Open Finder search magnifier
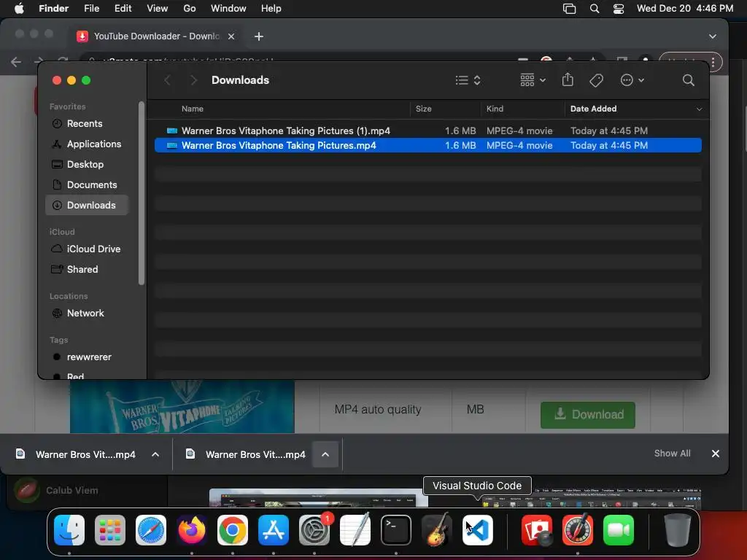 (x=688, y=80)
